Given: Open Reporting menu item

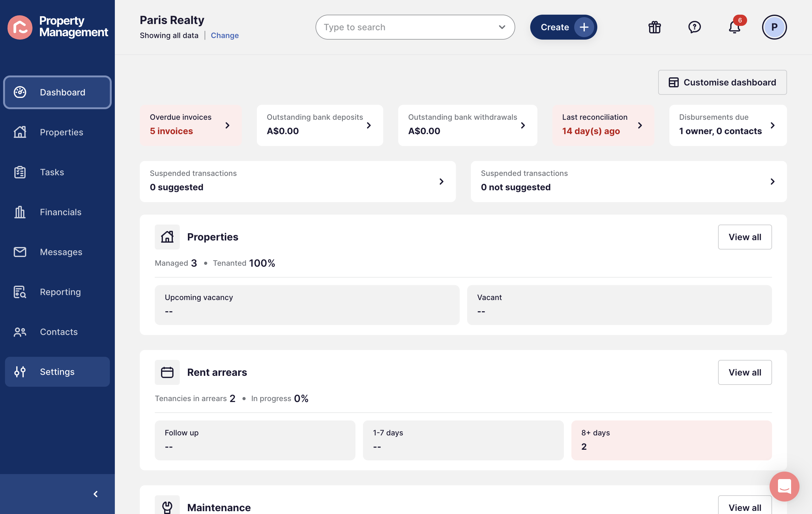Looking at the screenshot, I should 57,292.
